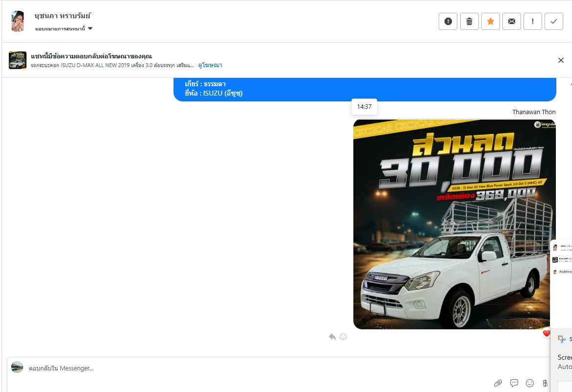
Task: Mark priority with the exclamation mark button
Action: tap(533, 22)
